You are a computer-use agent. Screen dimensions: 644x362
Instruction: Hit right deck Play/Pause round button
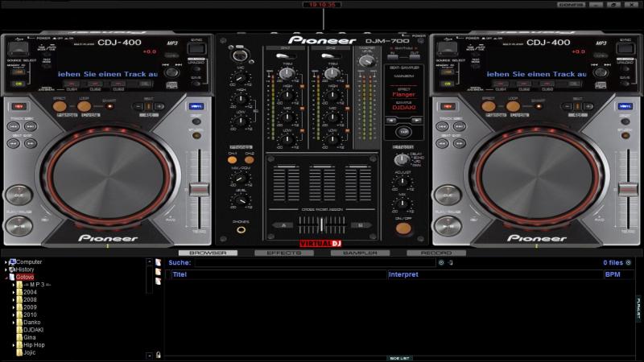click(x=448, y=226)
